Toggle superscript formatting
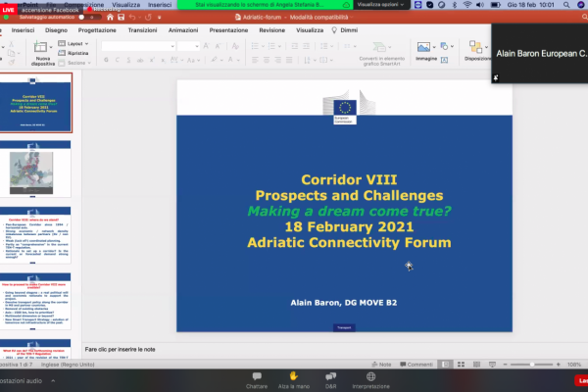This screenshot has width=588, height=392. point(152,60)
